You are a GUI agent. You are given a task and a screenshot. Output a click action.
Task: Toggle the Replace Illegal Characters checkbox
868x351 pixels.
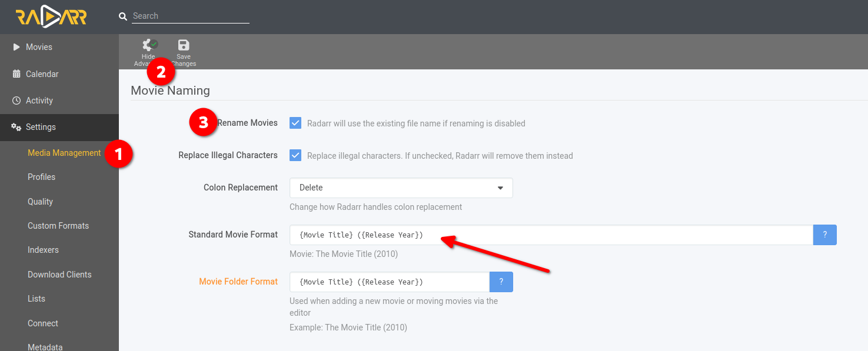click(295, 156)
